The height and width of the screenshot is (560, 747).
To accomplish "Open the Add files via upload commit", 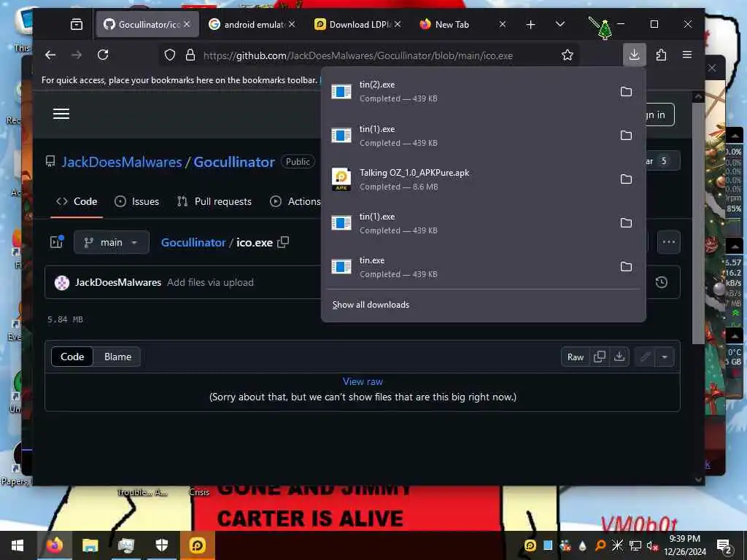I will (x=210, y=282).
